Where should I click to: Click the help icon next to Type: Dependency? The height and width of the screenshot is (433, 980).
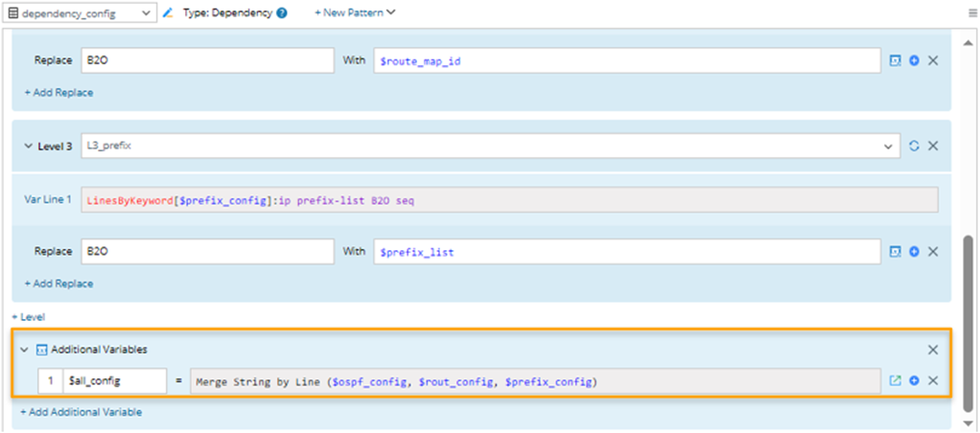282,13
